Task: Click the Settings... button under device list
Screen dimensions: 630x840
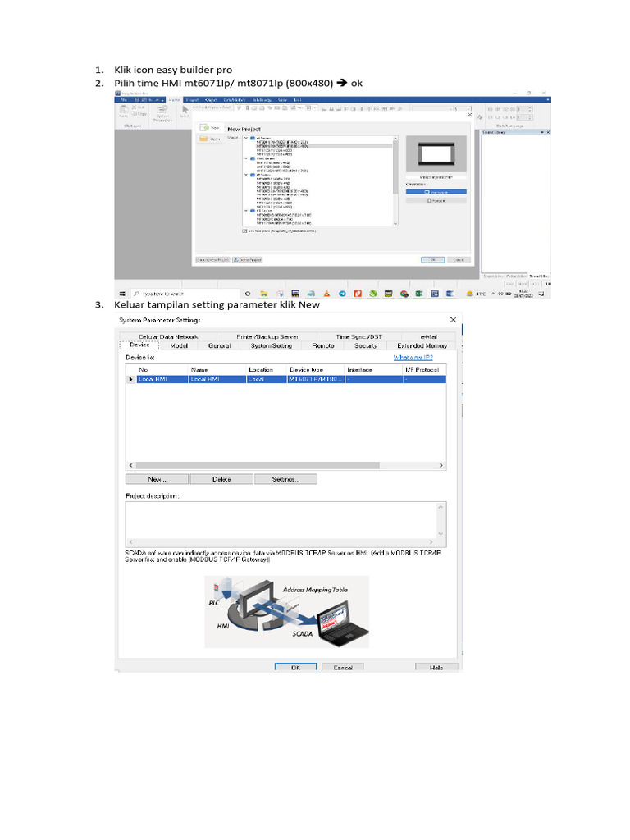Action: [x=285, y=479]
